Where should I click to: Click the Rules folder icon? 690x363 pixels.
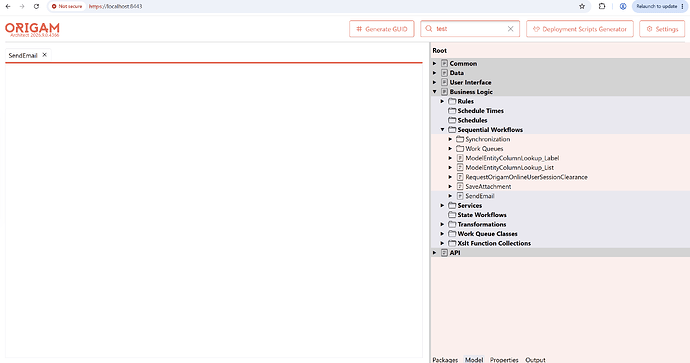tap(452, 101)
